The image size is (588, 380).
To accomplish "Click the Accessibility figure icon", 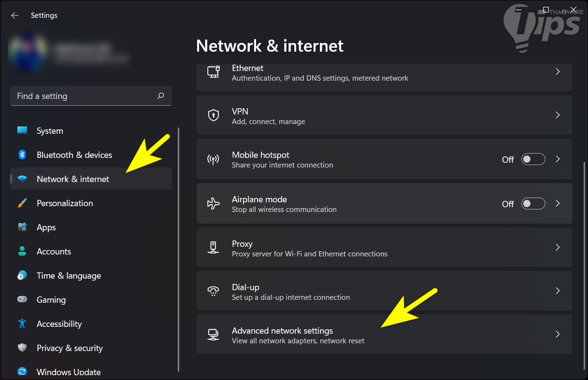I will (x=22, y=324).
